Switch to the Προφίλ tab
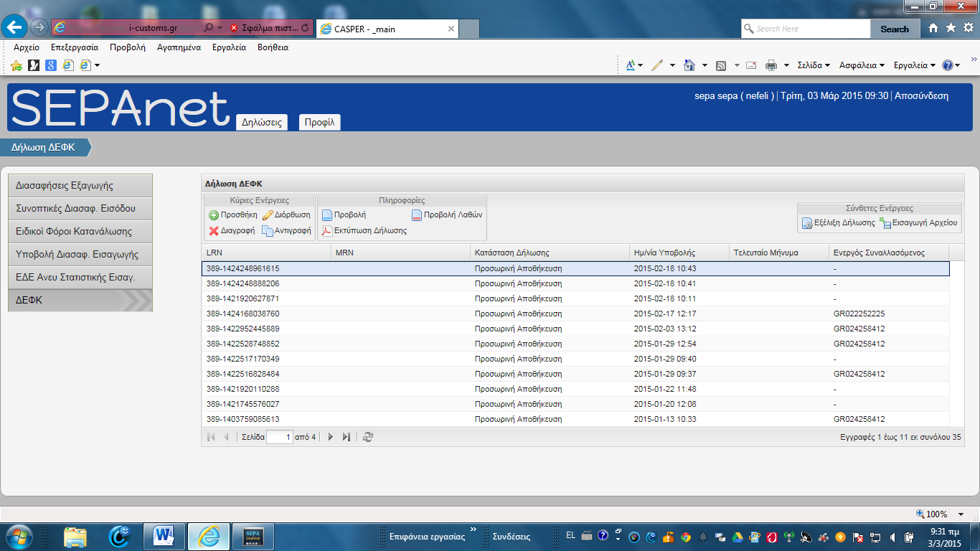This screenshot has height=551, width=980. pyautogui.click(x=319, y=122)
